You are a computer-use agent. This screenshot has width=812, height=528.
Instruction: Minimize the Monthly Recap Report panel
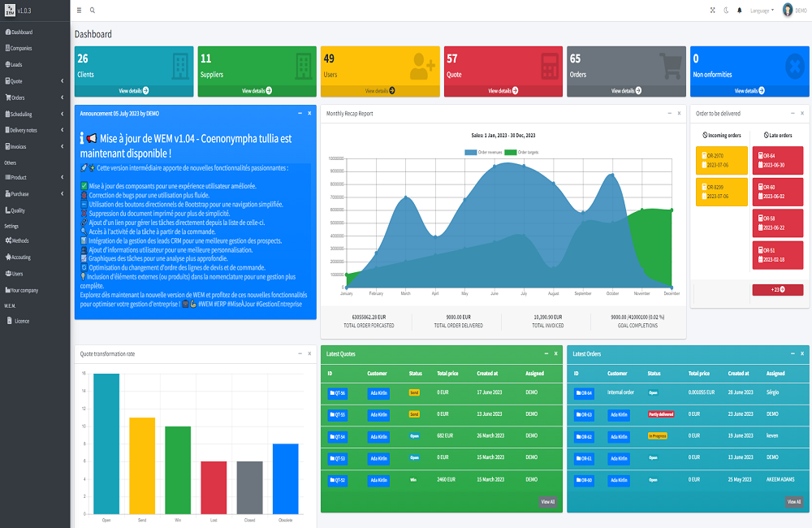pos(667,114)
